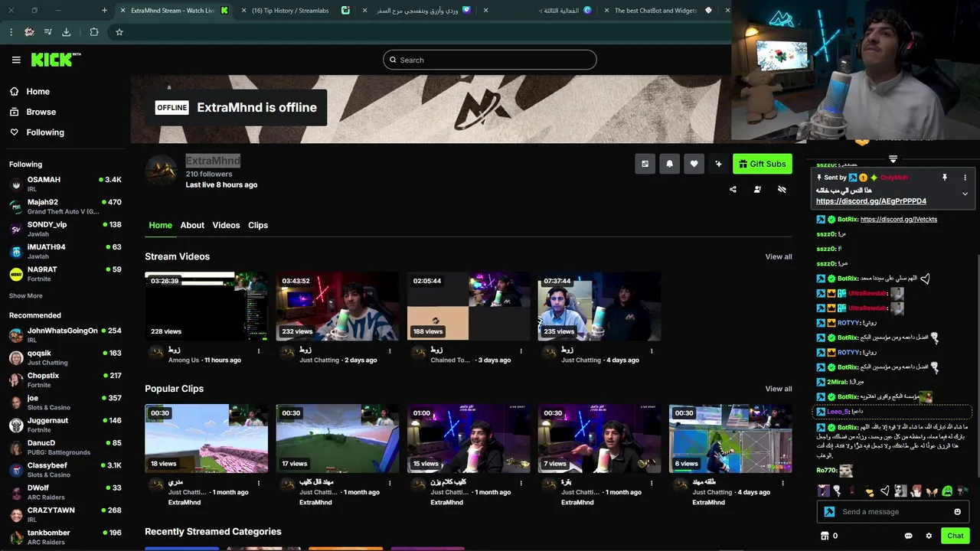The width and height of the screenshot is (980, 551).
Task: Open options for the 17 views clip
Action: tap(390, 484)
